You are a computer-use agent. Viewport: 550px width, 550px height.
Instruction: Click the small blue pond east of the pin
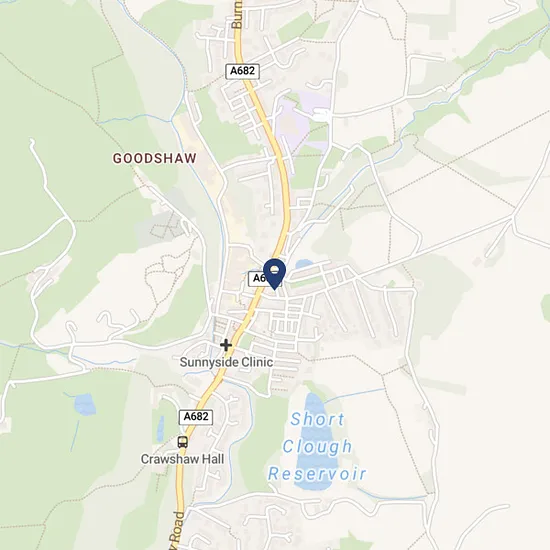[x=304, y=263]
